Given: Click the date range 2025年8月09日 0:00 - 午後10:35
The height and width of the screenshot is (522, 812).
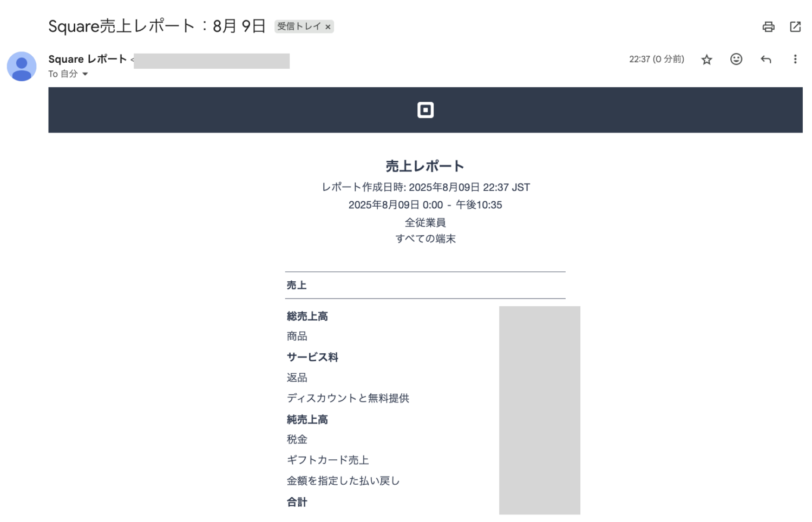Looking at the screenshot, I should 425,205.
